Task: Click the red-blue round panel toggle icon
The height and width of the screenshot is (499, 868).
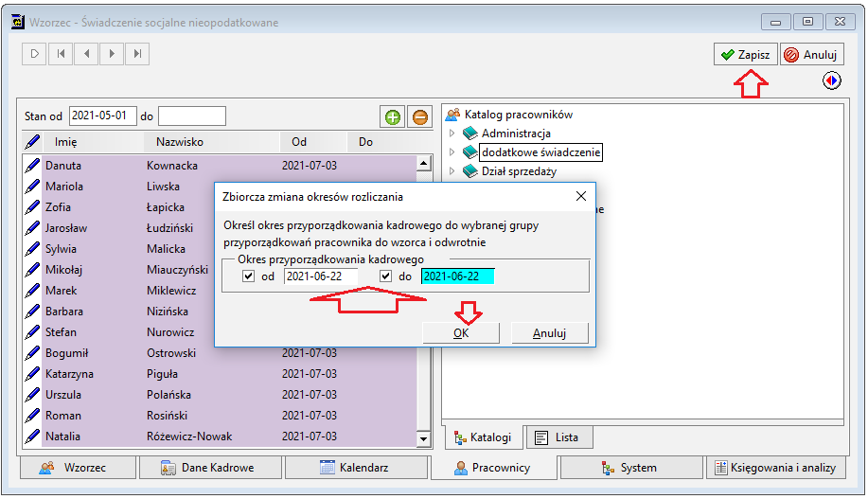Action: [x=831, y=80]
